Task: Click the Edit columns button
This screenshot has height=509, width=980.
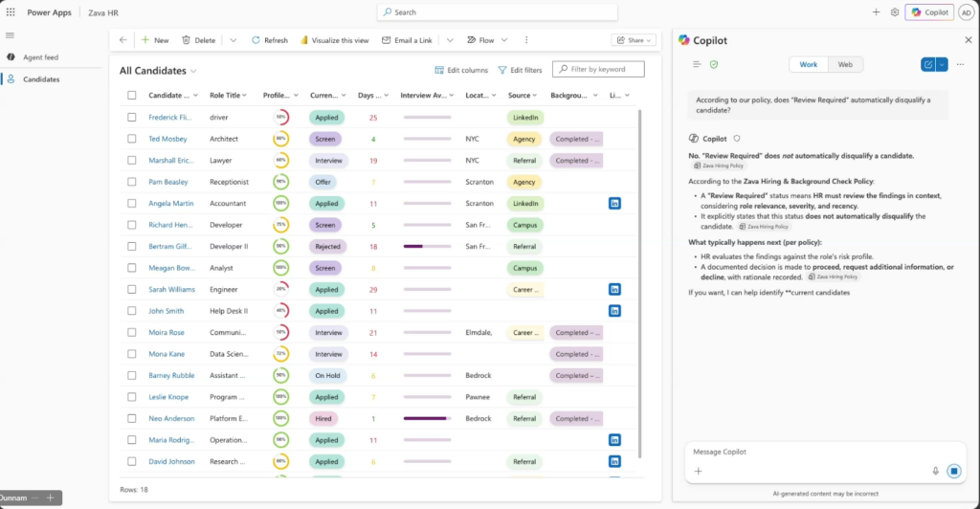Action: point(461,70)
